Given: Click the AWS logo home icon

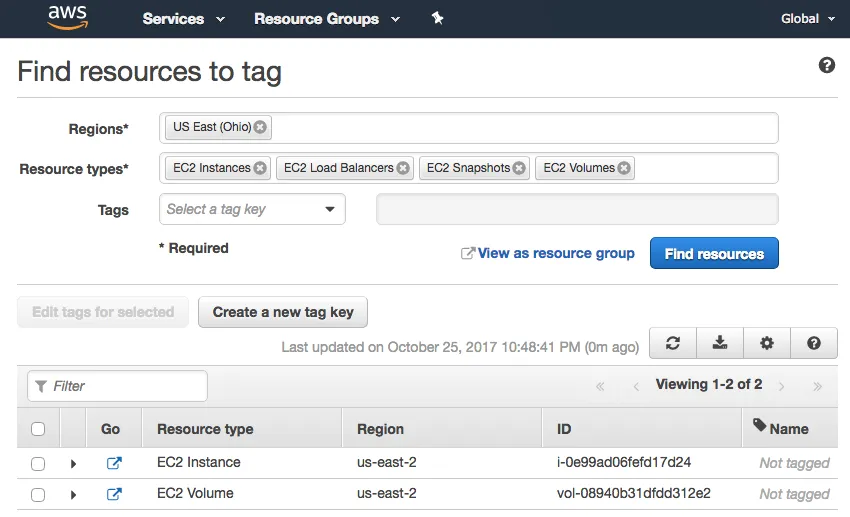Looking at the screenshot, I should pos(67,18).
